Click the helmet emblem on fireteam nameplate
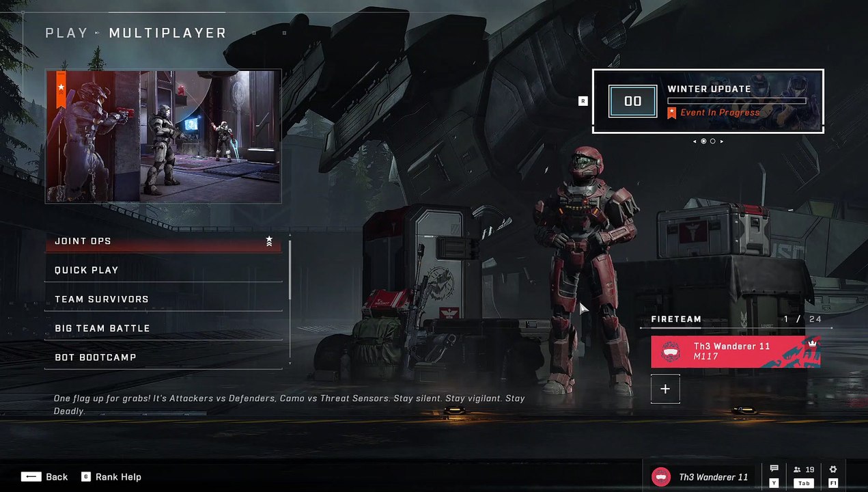The width and height of the screenshot is (868, 492). (671, 352)
